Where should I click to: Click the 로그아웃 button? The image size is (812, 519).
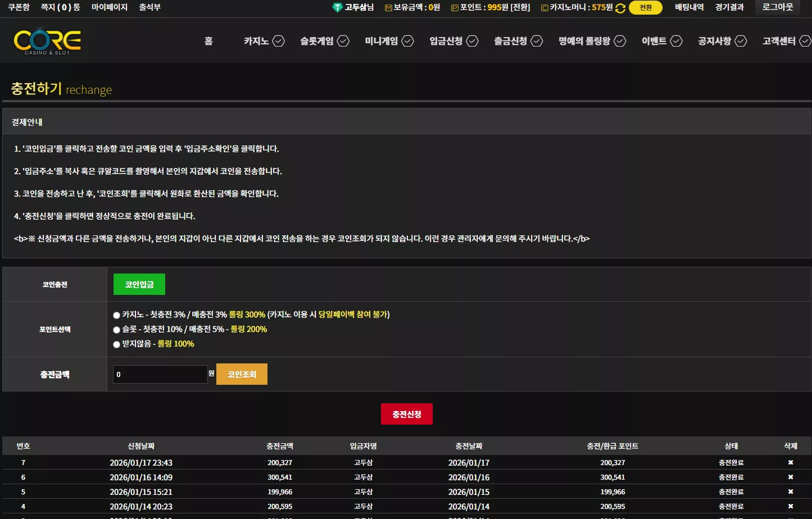coord(778,7)
